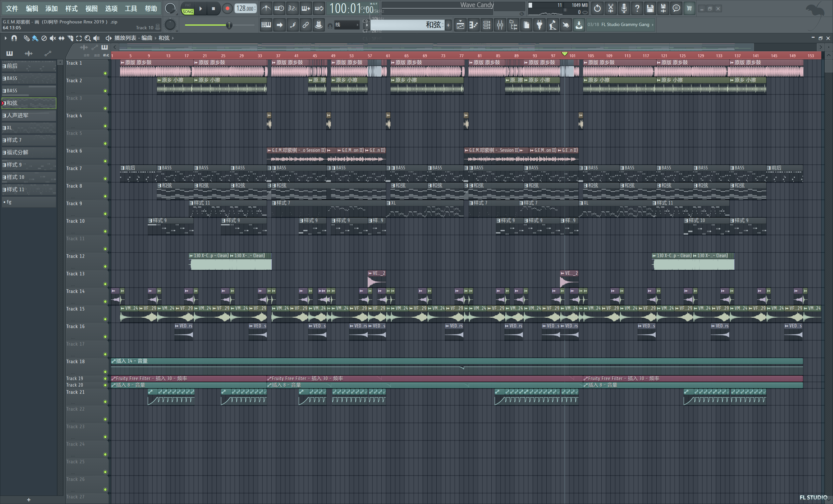The width and height of the screenshot is (833, 504).
Task: Switch PAT/SONG playback mode toggle
Action: click(x=188, y=8)
